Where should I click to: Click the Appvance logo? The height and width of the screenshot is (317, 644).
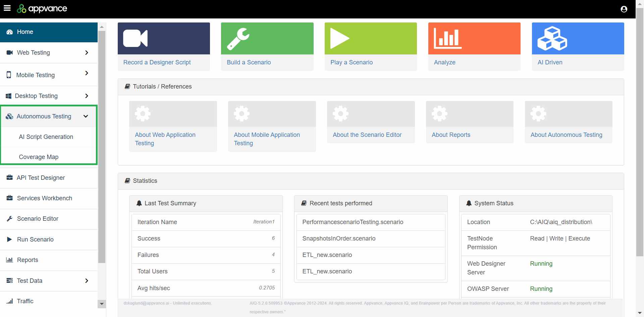(42, 8)
